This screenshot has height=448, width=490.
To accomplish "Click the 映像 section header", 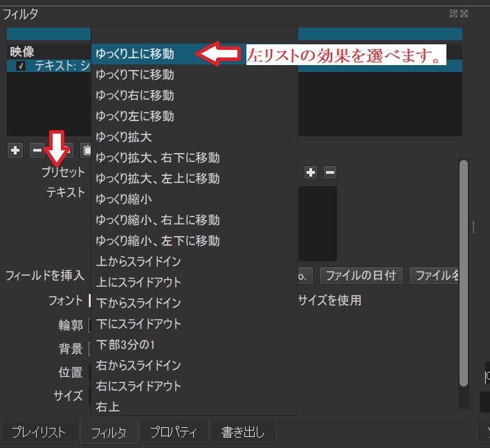I will (22, 52).
